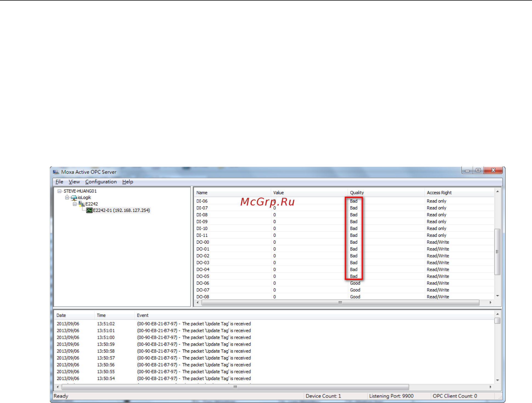The height and width of the screenshot is (403, 532).
Task: Select the STEVE-HUANG01 tree item
Action: coord(80,191)
